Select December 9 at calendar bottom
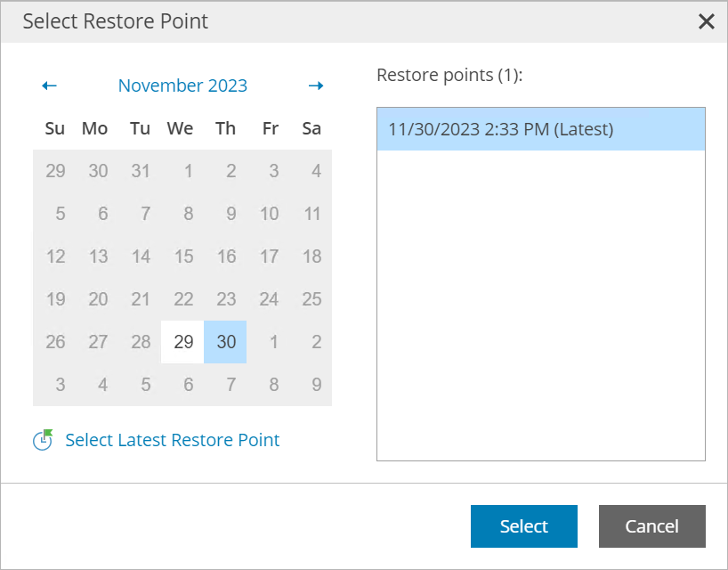 311,385
